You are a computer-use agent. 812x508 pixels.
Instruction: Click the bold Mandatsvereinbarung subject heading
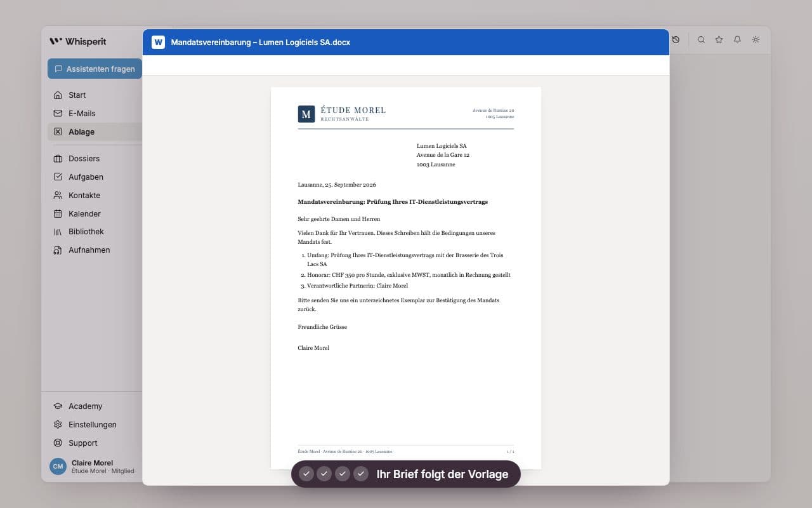(x=393, y=202)
